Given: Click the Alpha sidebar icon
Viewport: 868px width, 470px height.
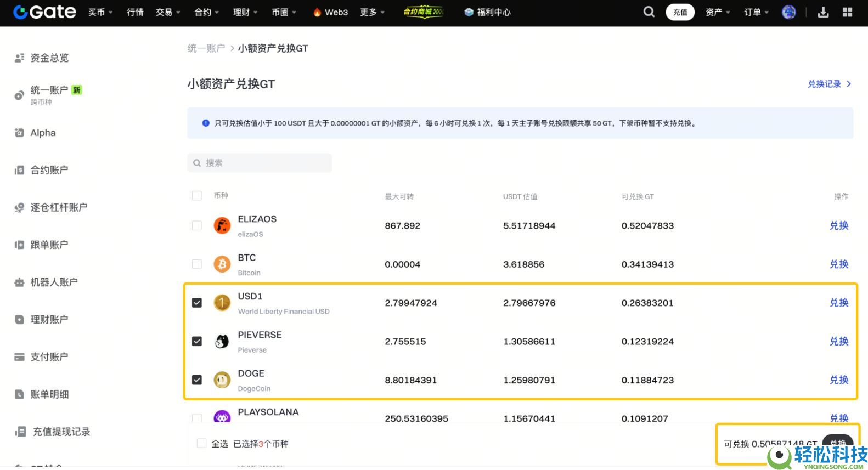Looking at the screenshot, I should tap(19, 133).
